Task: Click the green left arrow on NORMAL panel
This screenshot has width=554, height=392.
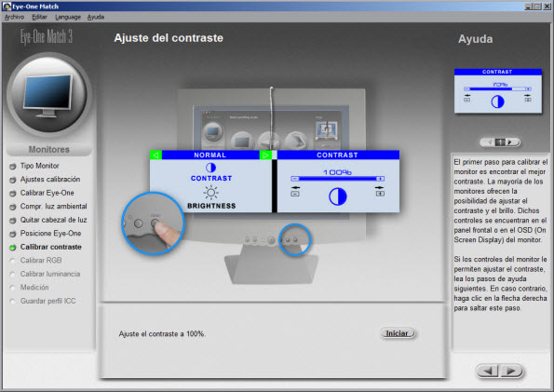Action: pos(155,155)
